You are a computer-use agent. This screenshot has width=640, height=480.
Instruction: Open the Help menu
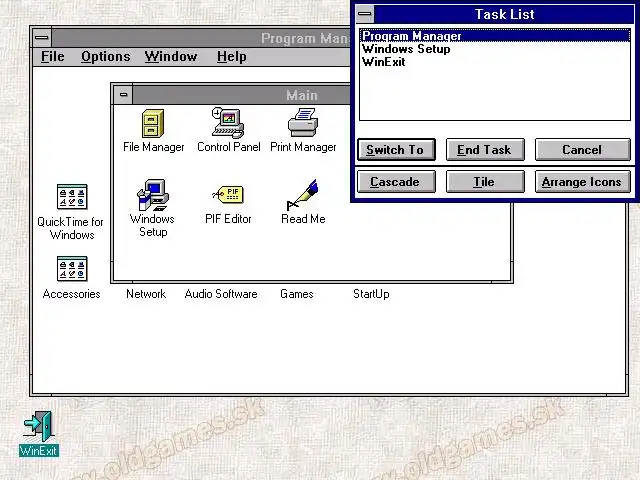231,56
